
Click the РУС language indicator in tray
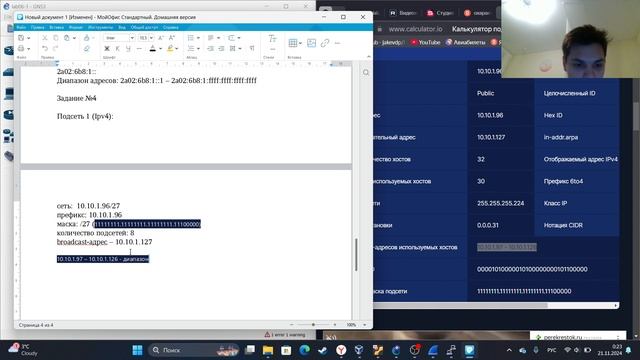(551, 350)
